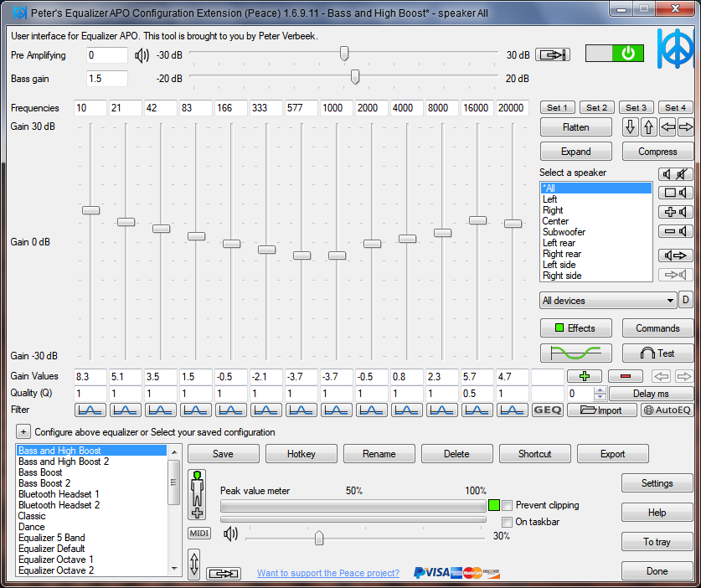Click the Import button
This screenshot has height=588, width=701.
pyautogui.click(x=601, y=410)
